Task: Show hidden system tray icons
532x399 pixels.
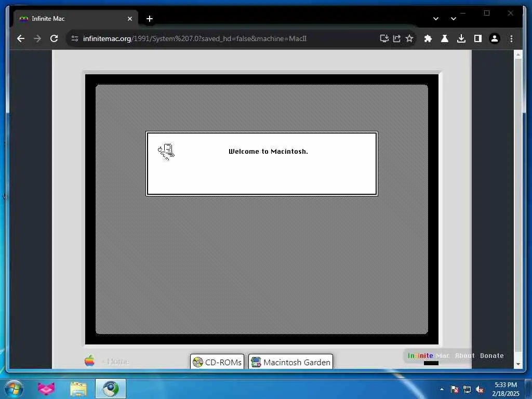Action: point(442,389)
